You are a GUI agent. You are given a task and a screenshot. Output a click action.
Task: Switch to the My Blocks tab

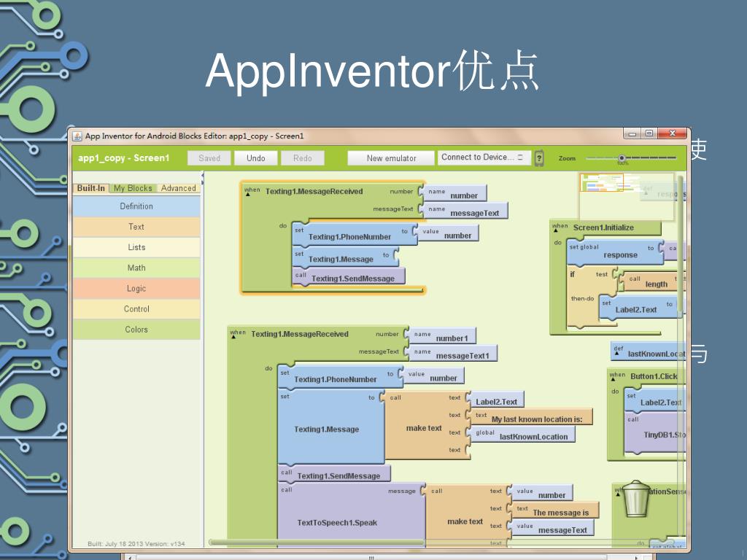click(133, 188)
